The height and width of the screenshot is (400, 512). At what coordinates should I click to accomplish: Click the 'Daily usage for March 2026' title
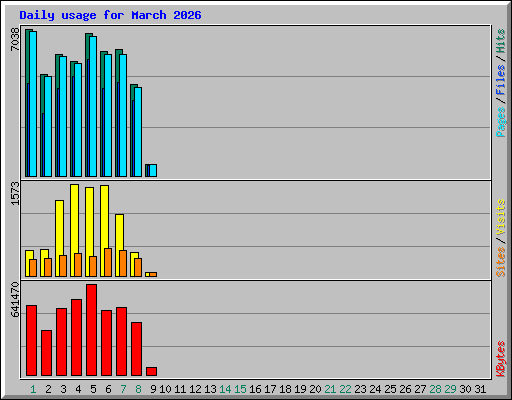[110, 15]
